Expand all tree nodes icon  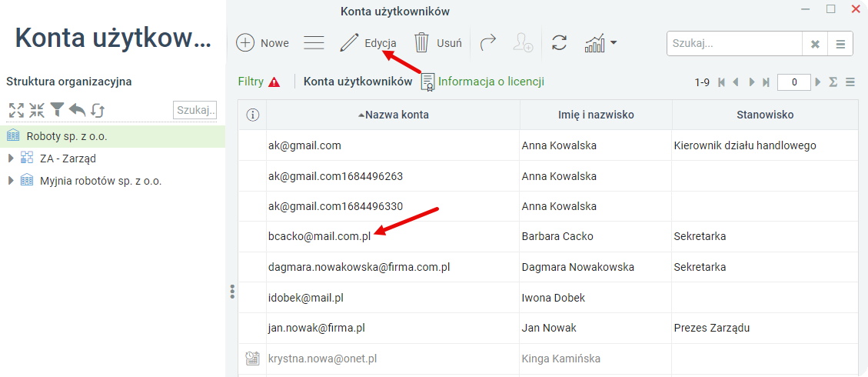coord(17,110)
